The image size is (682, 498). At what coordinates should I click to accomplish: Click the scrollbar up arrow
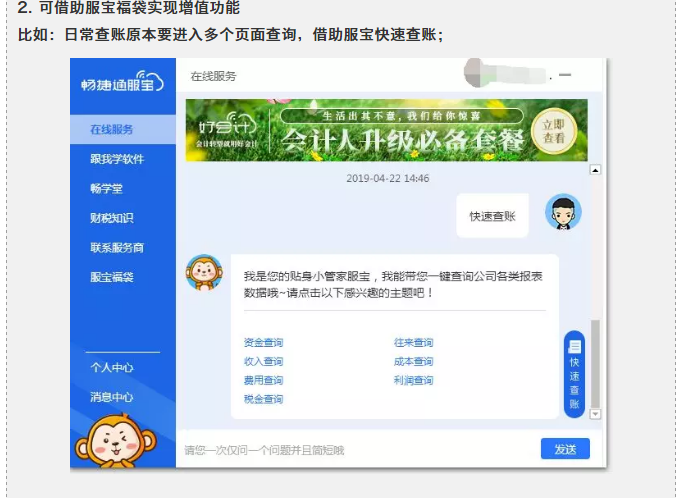(x=596, y=171)
